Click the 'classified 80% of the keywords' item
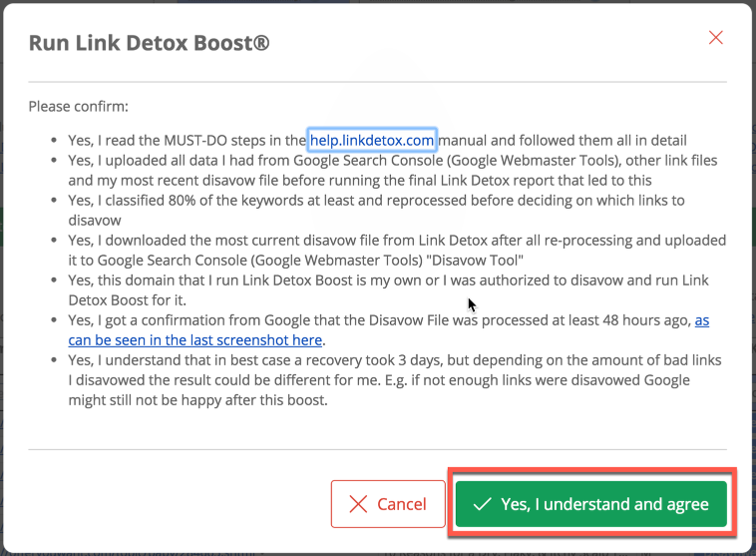Viewport: 756px width, 556px height. (x=376, y=211)
